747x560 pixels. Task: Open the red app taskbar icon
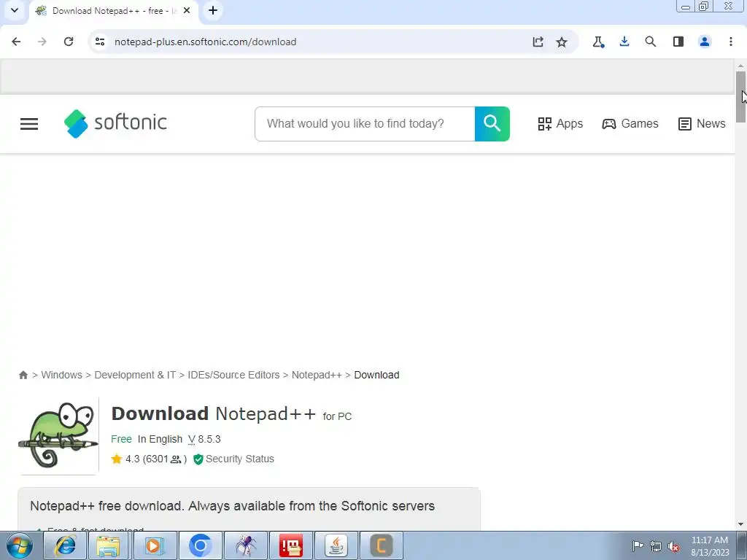pyautogui.click(x=291, y=545)
